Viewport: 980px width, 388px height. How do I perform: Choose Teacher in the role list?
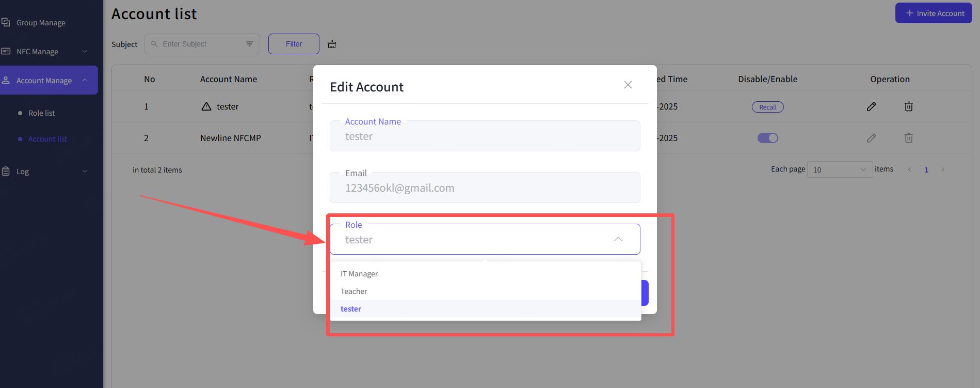tap(354, 291)
